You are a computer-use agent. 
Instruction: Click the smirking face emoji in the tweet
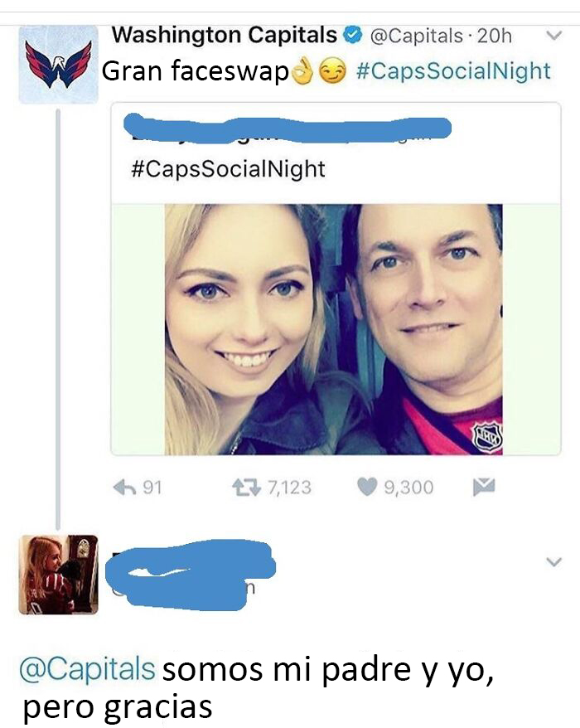pos(333,72)
